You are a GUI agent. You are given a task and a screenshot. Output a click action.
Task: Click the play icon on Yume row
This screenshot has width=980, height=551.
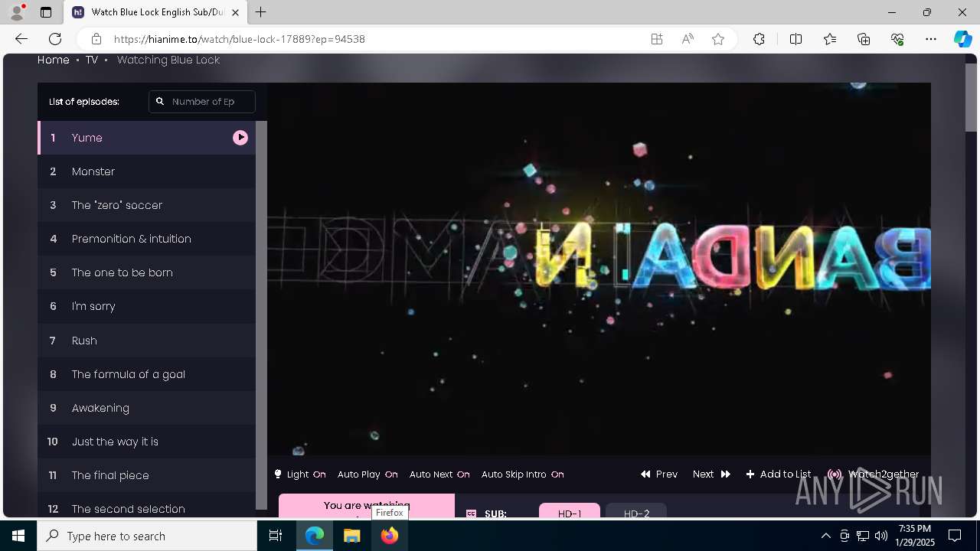coord(240,138)
